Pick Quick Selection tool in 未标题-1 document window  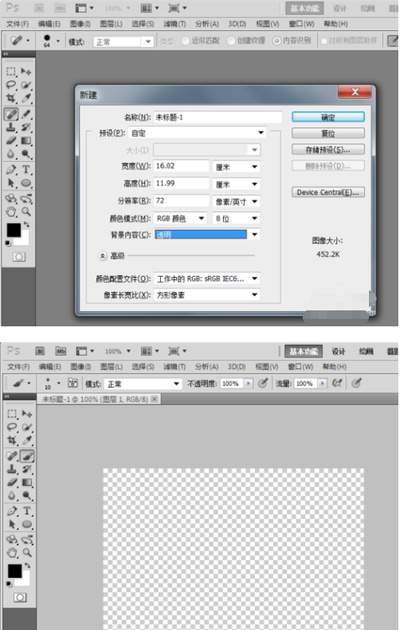27,427
